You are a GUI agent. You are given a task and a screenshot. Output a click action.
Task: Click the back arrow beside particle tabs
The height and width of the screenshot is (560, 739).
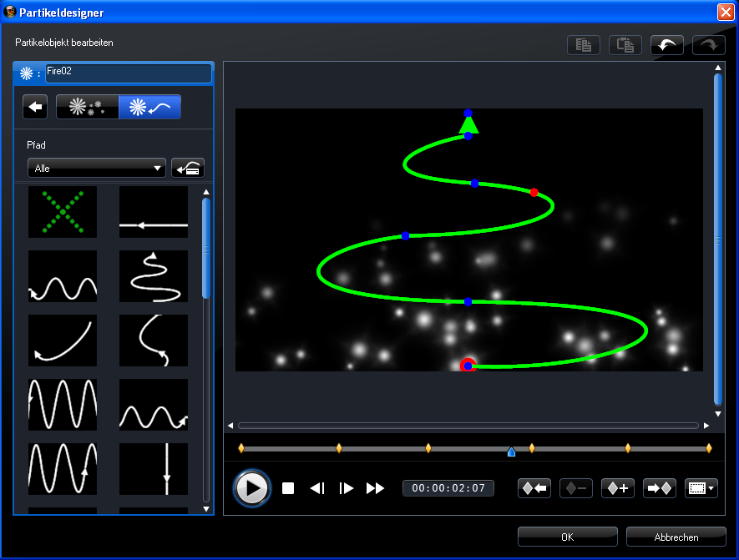[x=34, y=107]
